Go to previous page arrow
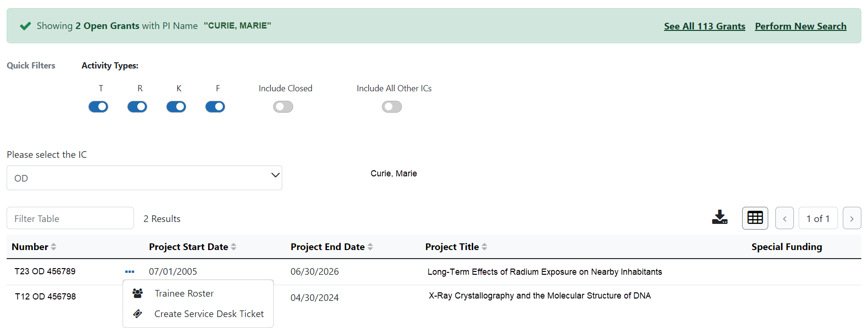Image resolution: width=868 pixels, height=328 pixels. pyautogui.click(x=784, y=219)
